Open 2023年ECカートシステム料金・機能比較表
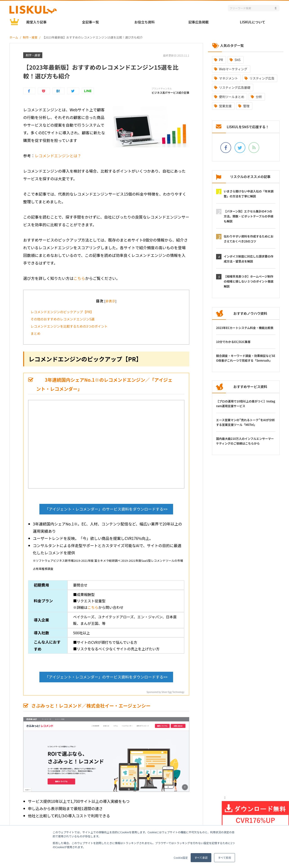 (x=245, y=328)
